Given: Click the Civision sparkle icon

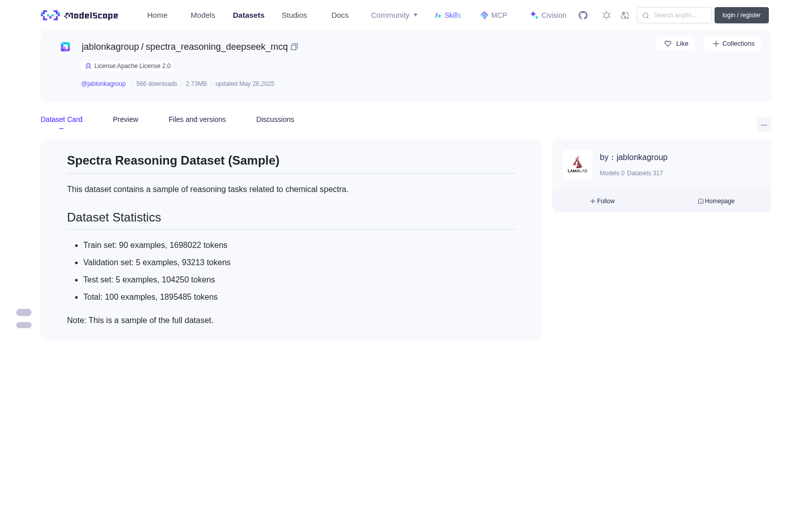Looking at the screenshot, I should [534, 15].
